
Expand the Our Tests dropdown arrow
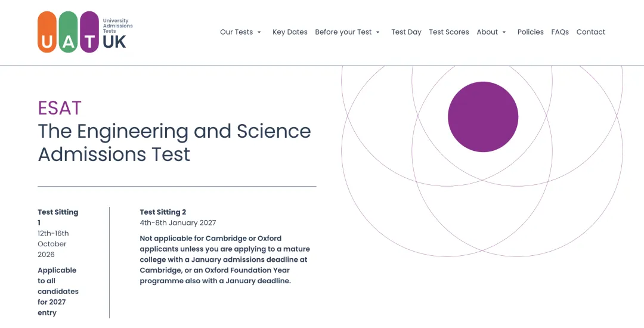coord(259,32)
